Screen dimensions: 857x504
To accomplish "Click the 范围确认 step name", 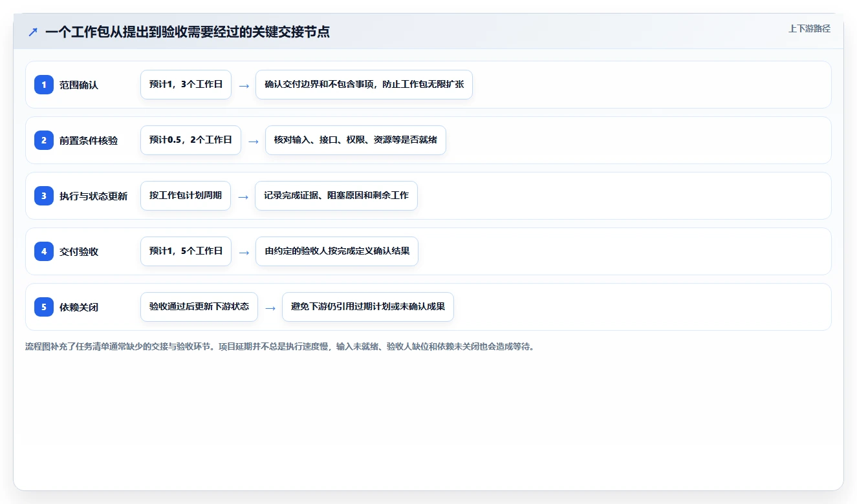I will [x=79, y=85].
